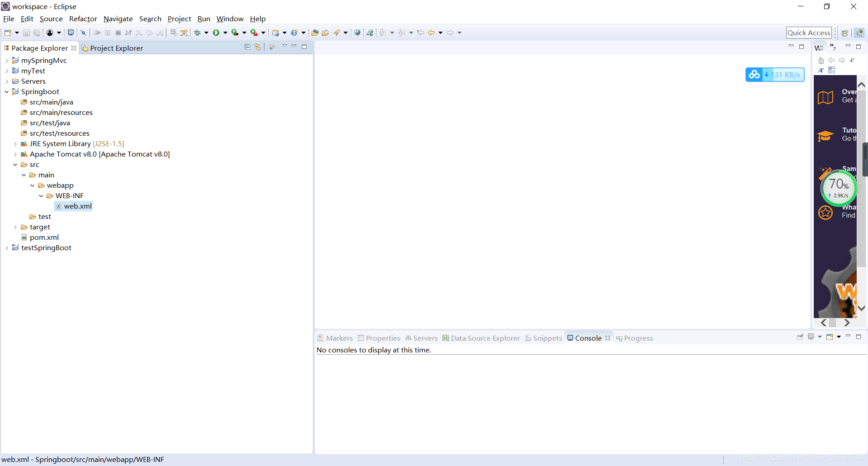The height and width of the screenshot is (466, 868).
Task: Select Apache Tomcat v8.0 library
Action: (95, 154)
